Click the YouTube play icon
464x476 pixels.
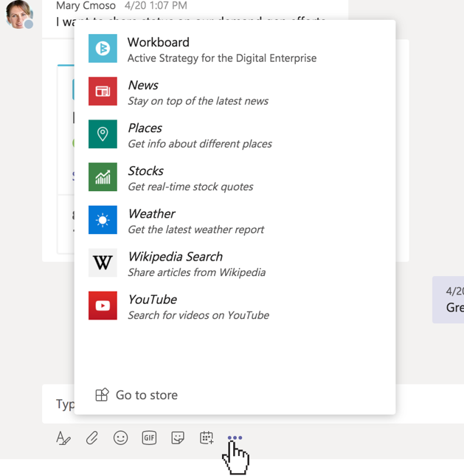coord(103,306)
